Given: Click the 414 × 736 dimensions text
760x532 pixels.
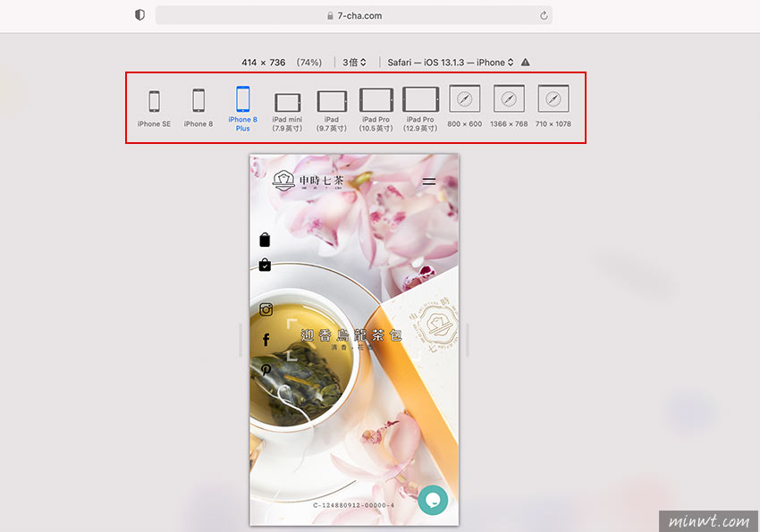Looking at the screenshot, I should (263, 63).
